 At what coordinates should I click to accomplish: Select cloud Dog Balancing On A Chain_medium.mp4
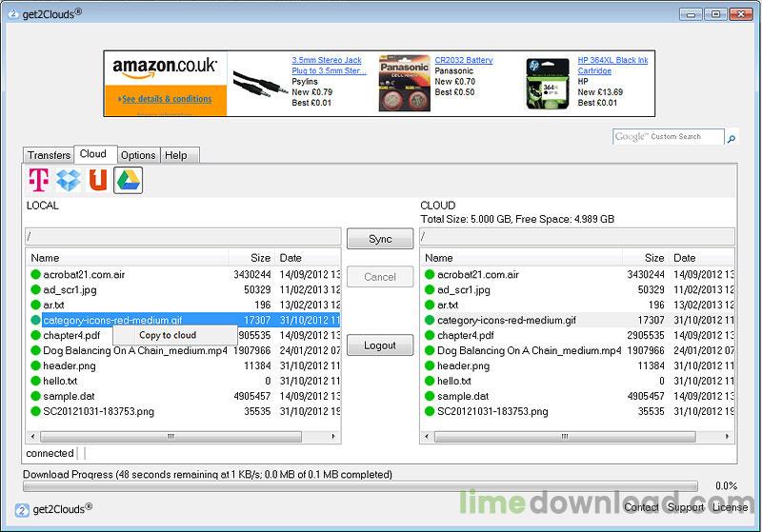tap(530, 350)
